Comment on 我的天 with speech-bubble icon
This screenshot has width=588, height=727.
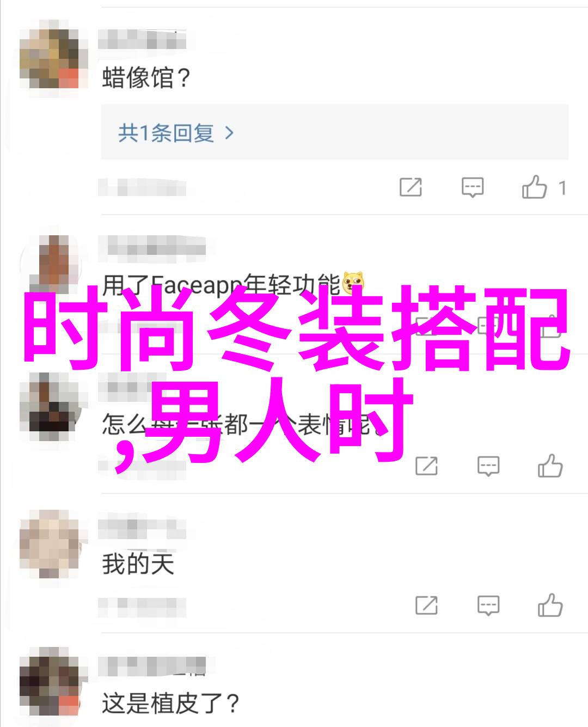click(x=488, y=606)
